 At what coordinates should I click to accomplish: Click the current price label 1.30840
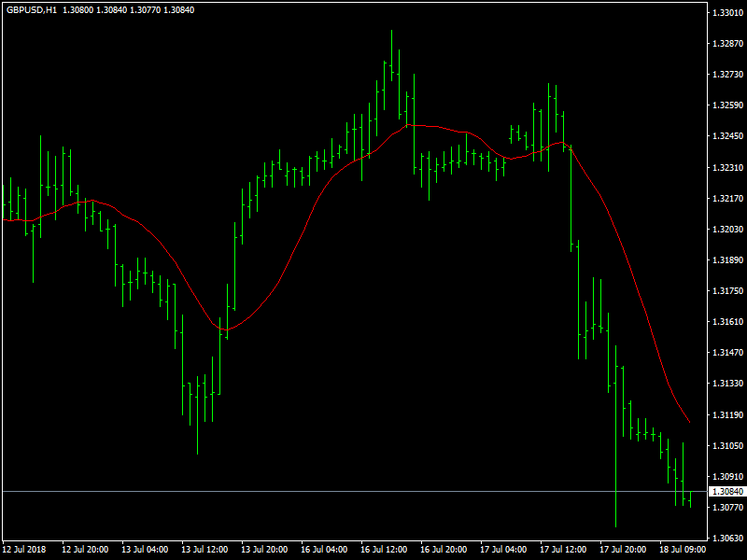727,492
